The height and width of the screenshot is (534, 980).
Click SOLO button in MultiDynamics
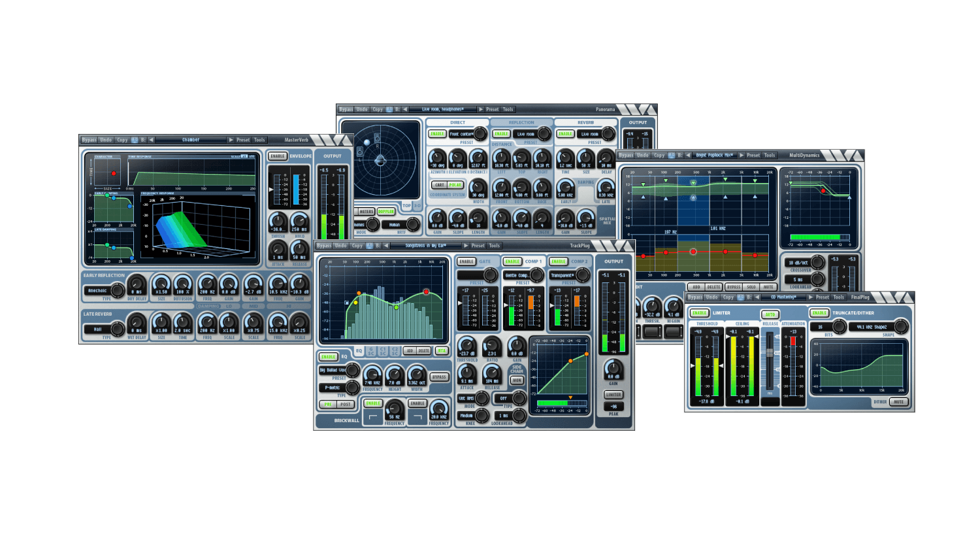(x=751, y=287)
